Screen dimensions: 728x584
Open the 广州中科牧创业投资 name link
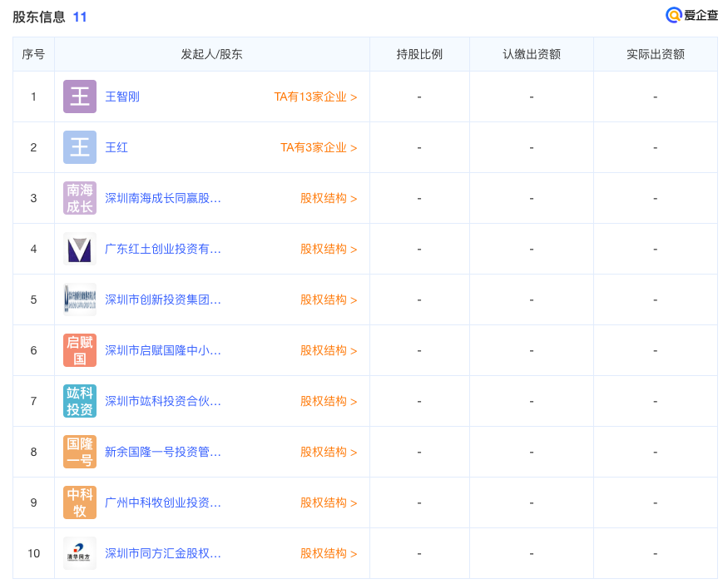[x=162, y=502]
